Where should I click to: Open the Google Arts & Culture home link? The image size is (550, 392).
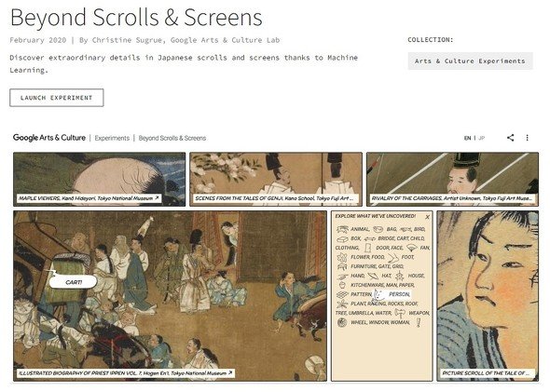tap(49, 138)
